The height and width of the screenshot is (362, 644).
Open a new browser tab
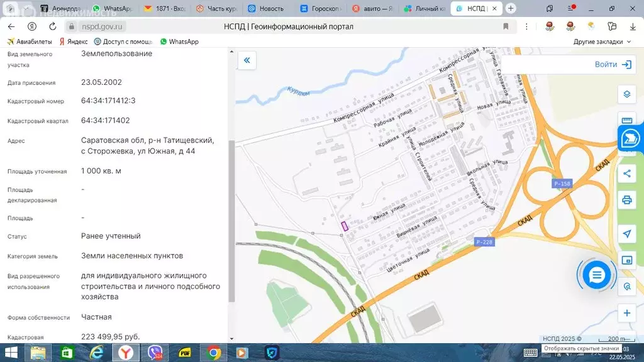(511, 8)
